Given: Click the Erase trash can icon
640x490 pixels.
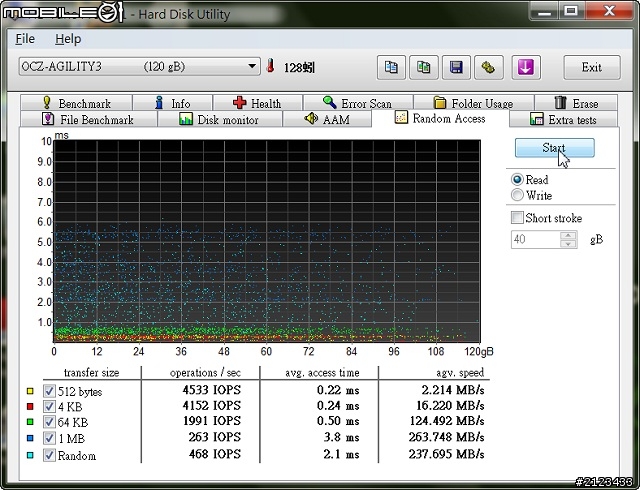Looking at the screenshot, I should 560,102.
